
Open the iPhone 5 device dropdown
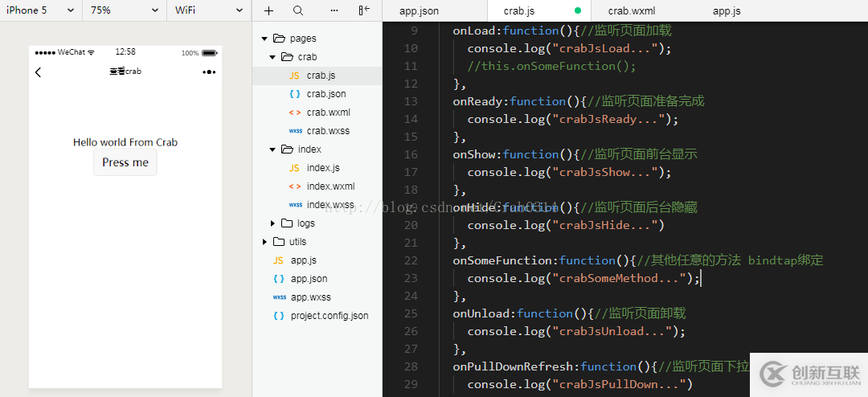[40, 10]
